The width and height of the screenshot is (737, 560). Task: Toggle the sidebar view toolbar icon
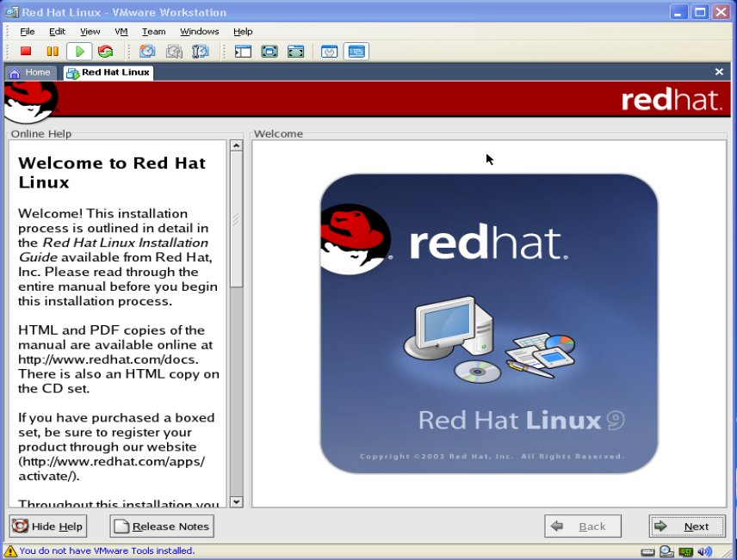pos(243,52)
